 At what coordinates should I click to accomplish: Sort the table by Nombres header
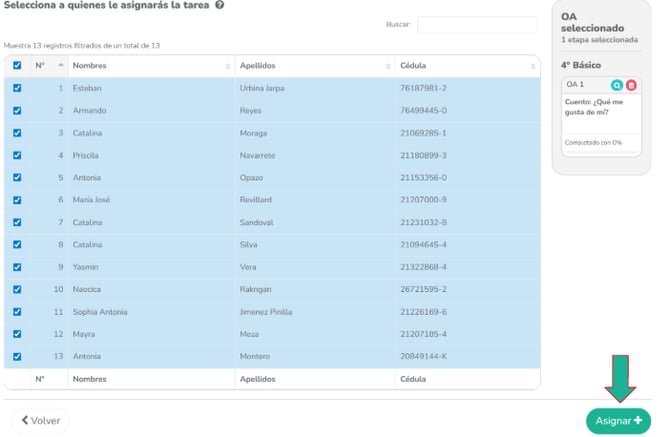90,66
